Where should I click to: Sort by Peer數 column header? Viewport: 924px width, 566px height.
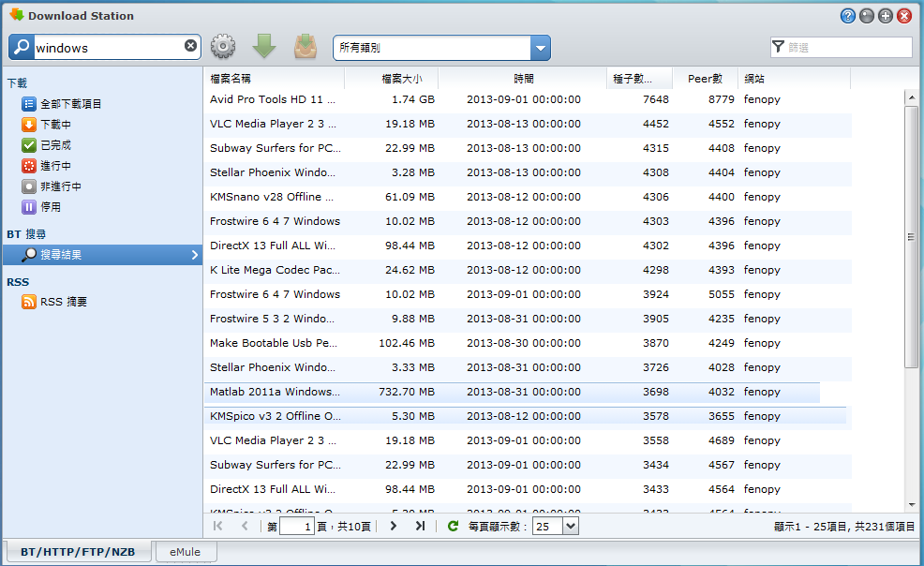[x=706, y=79]
